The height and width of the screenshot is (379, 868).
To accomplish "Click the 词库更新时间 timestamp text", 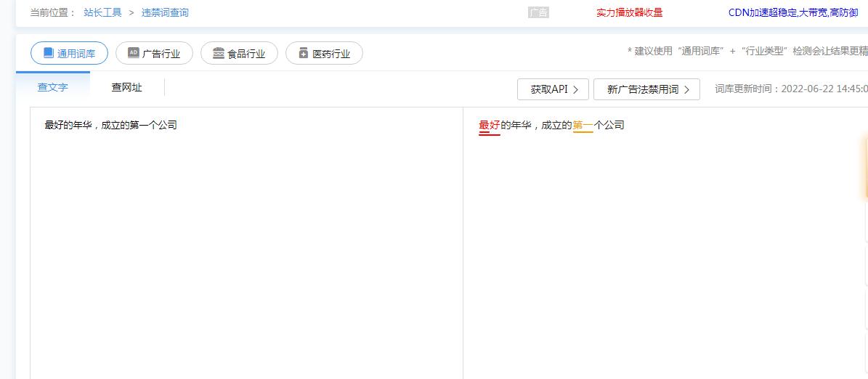I will [791, 89].
